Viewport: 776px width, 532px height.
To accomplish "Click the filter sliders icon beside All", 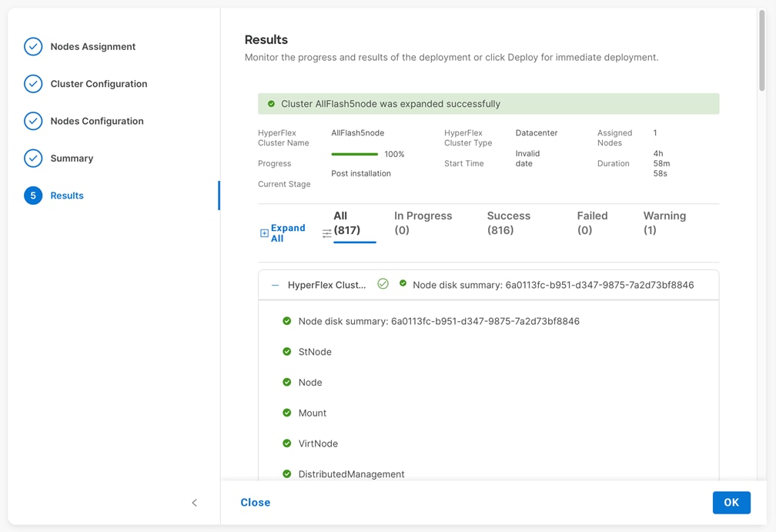I will 326,233.
